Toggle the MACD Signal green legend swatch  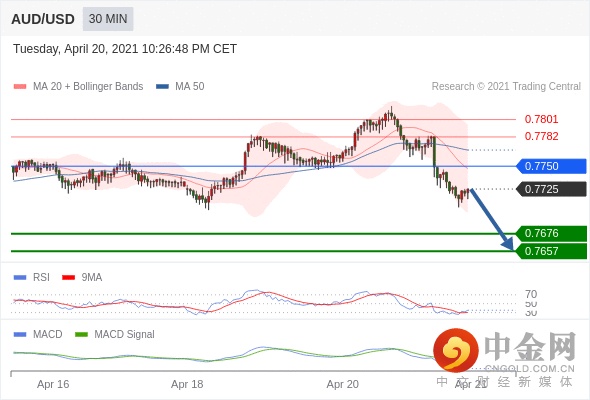tap(81, 335)
